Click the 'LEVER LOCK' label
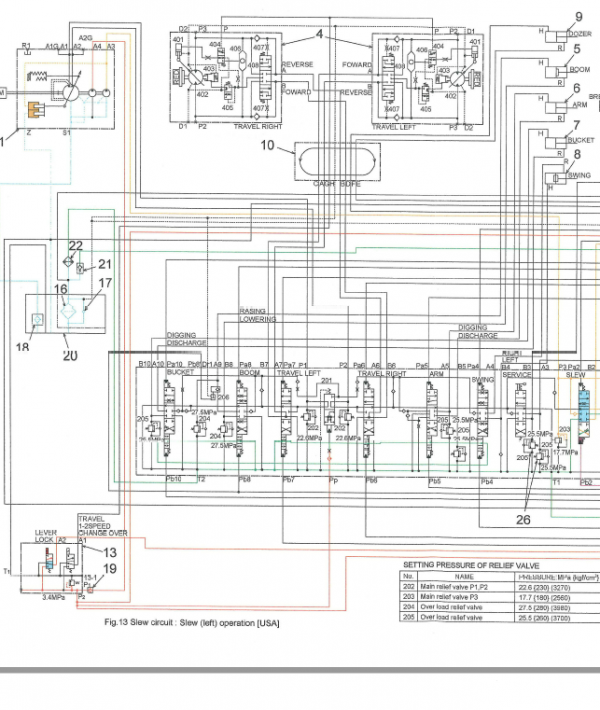The height and width of the screenshot is (710, 600). click(46, 536)
